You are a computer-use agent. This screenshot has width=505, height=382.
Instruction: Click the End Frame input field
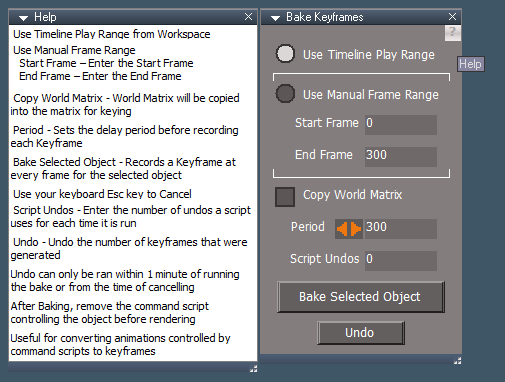click(401, 157)
